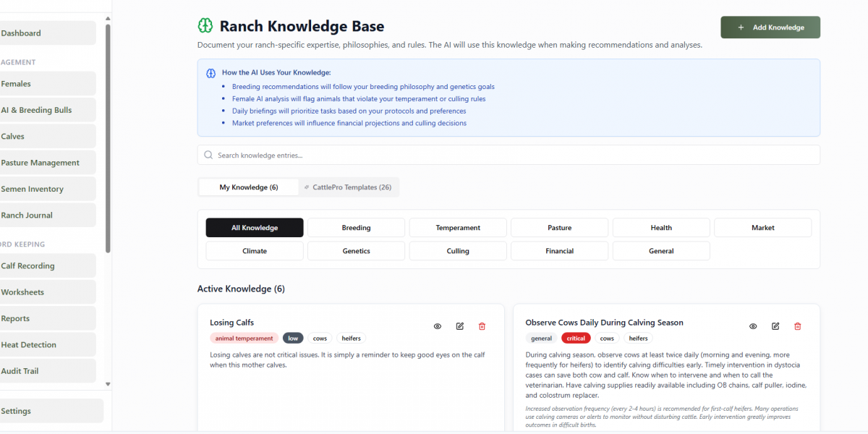Show Culling knowledge entries
Screen dimensions: 868x434
point(458,251)
